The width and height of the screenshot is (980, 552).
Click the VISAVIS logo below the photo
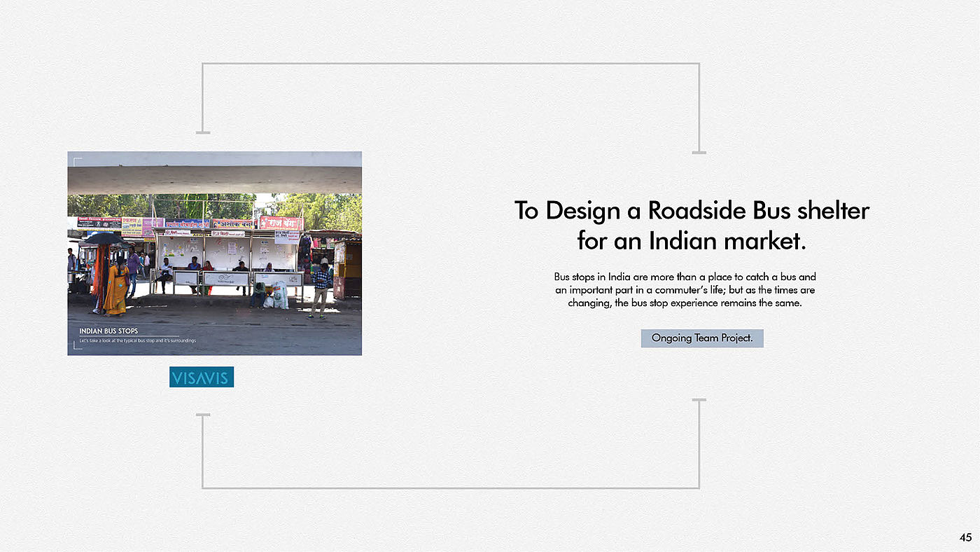[202, 377]
